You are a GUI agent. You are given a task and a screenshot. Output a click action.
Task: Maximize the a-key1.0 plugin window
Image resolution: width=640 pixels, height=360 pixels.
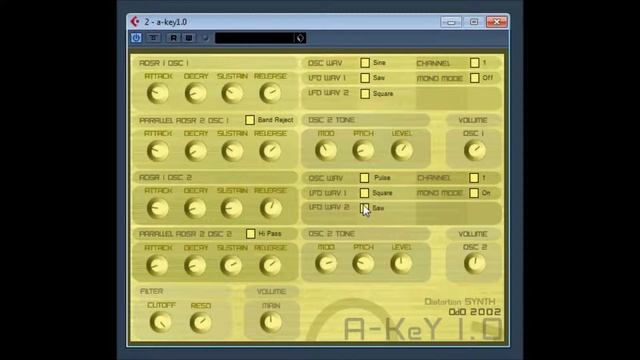point(473,22)
